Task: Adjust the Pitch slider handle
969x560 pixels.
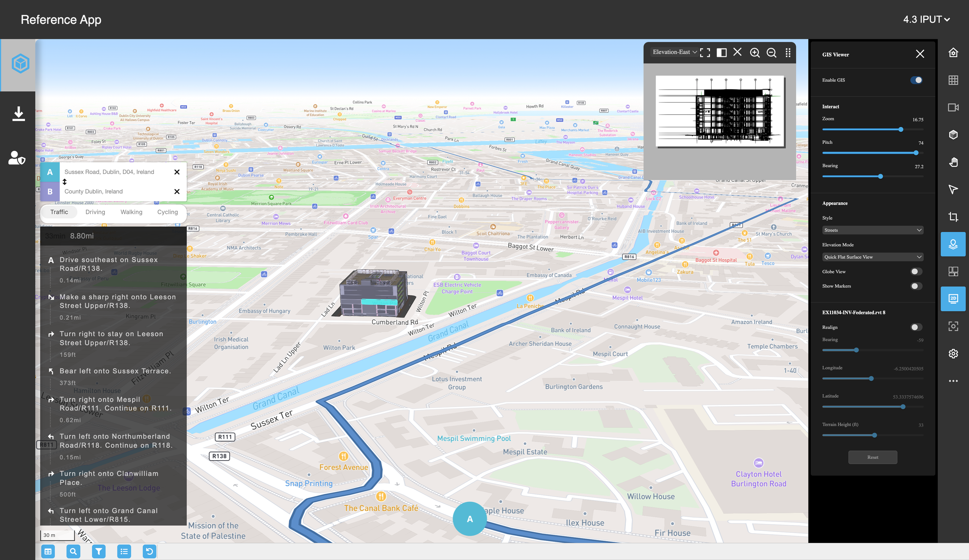Action: [916, 153]
